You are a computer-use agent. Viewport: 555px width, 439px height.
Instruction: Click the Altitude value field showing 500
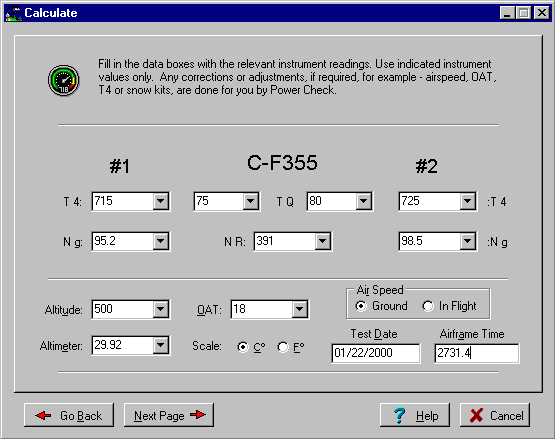[122, 309]
